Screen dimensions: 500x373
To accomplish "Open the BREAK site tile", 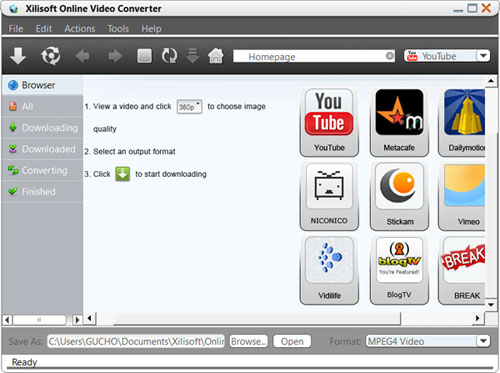I will (x=462, y=270).
